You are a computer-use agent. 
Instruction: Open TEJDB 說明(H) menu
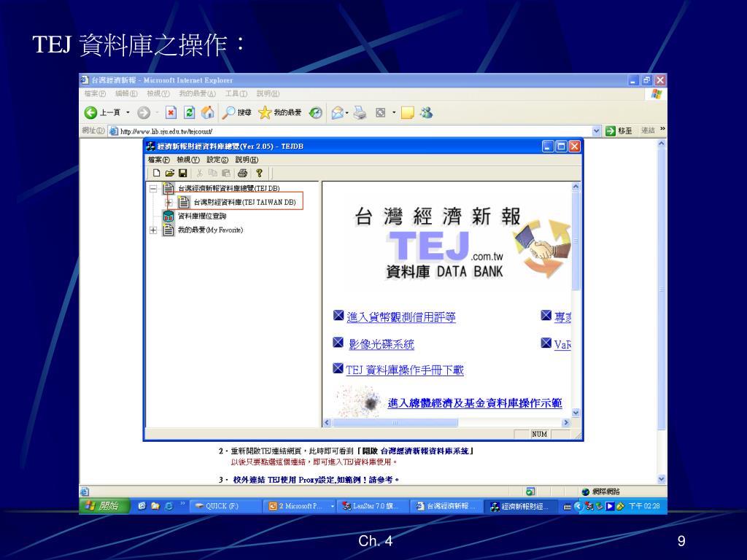[x=247, y=160]
